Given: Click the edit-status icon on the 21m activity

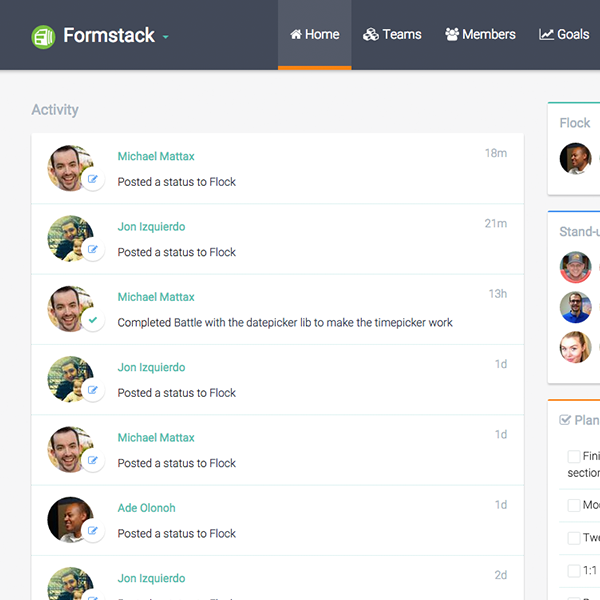Looking at the screenshot, I should pos(93,249).
